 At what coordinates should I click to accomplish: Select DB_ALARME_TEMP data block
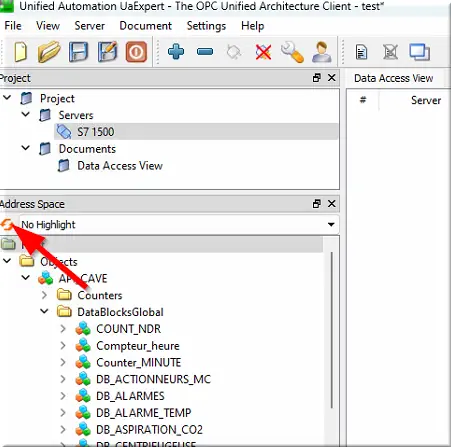pos(144,413)
